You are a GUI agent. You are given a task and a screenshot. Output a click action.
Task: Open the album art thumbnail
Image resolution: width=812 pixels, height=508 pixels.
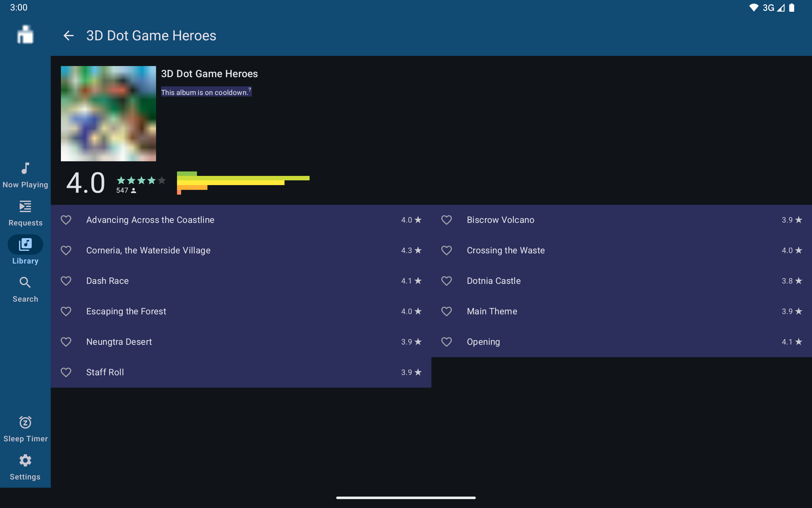point(108,114)
